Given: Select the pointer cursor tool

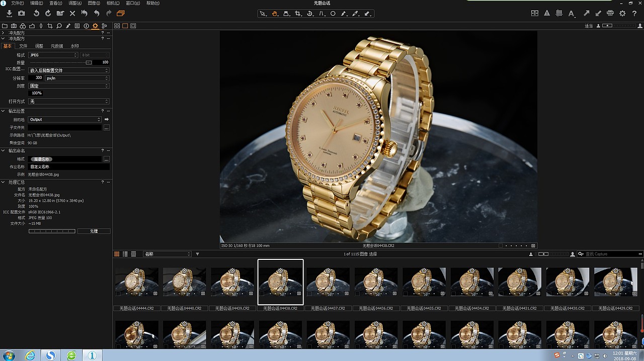Looking at the screenshot, I should coord(263,14).
